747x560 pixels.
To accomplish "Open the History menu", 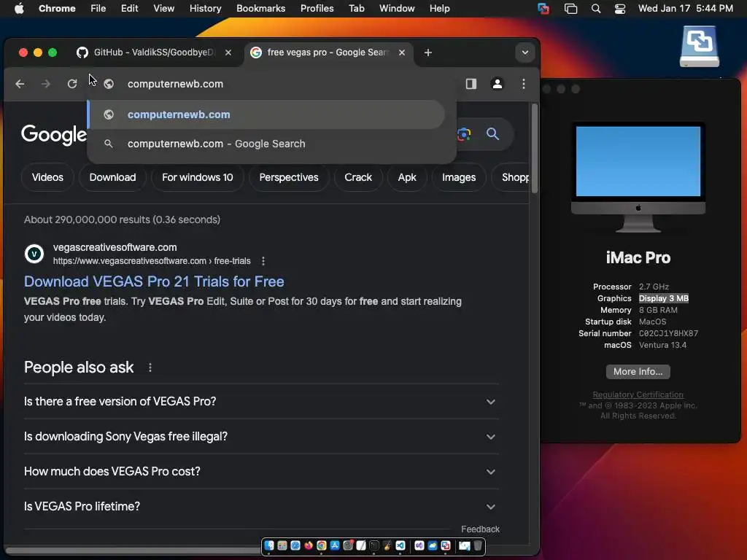I will [205, 8].
